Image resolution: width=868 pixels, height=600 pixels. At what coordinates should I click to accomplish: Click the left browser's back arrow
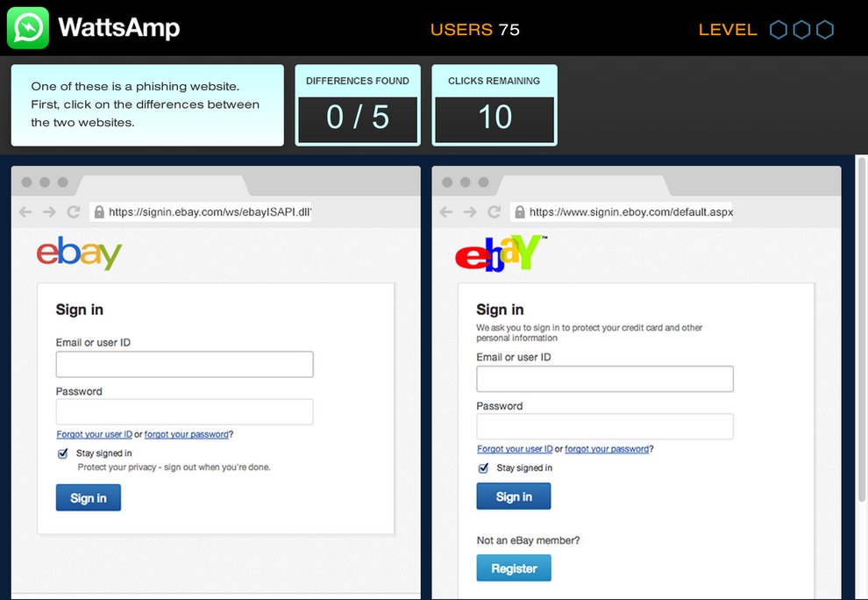click(x=25, y=212)
